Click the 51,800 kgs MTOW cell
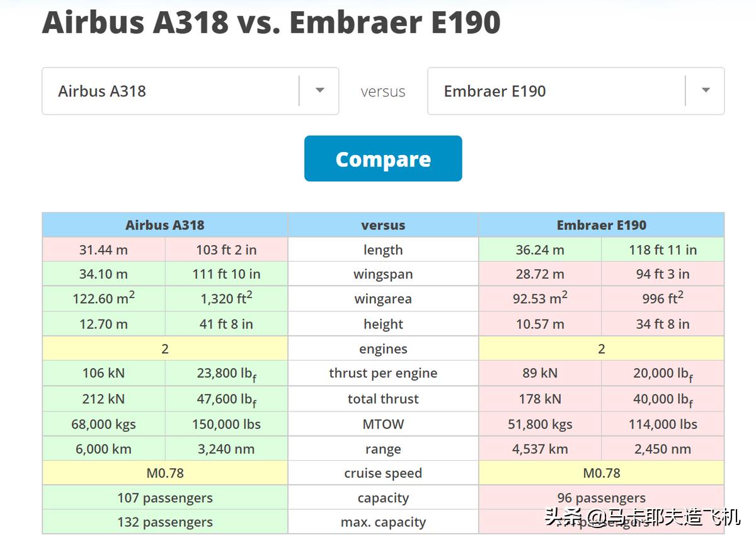 [x=540, y=424]
